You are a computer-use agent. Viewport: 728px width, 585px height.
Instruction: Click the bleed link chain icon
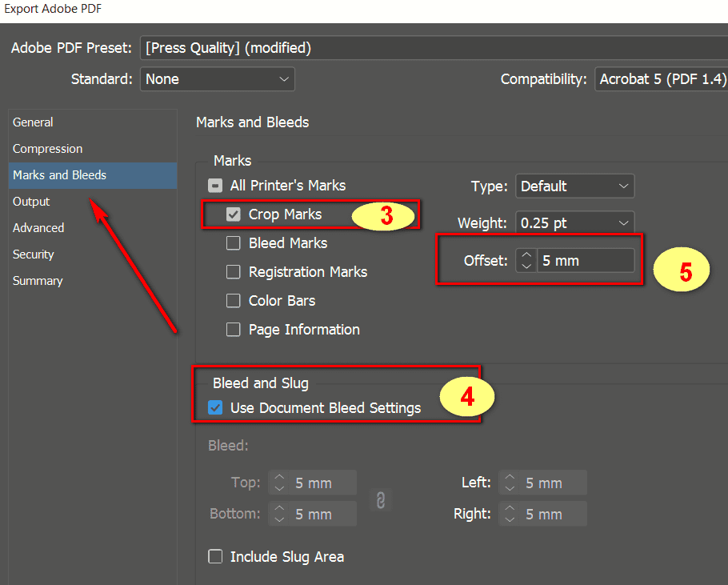click(x=381, y=499)
